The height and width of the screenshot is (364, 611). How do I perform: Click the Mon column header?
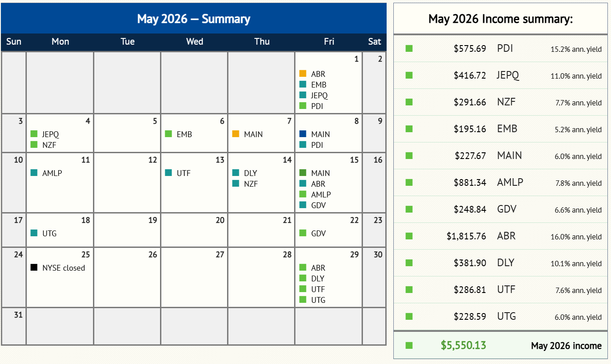[60, 42]
